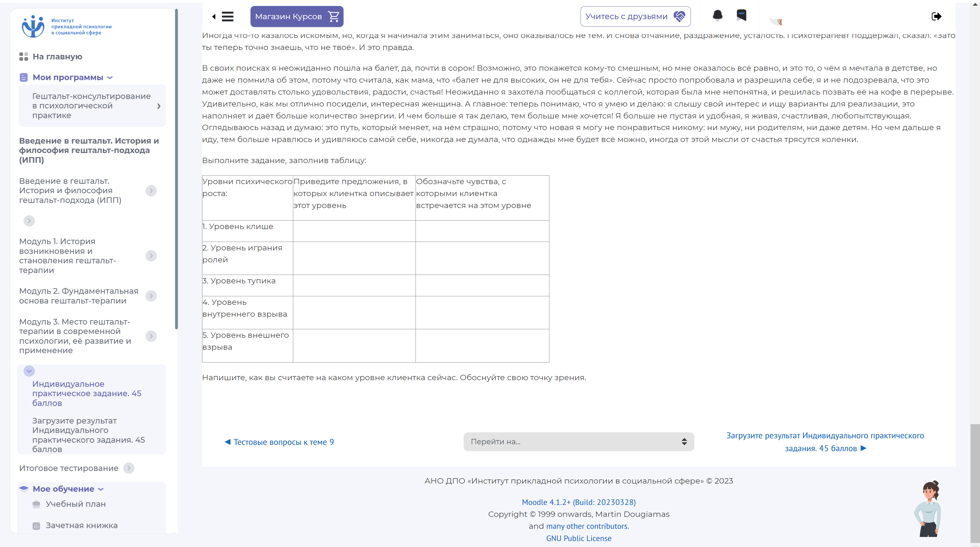Click the Уровень внешнего взрыва cell
Screen dimensions: 980x547
point(247,346)
